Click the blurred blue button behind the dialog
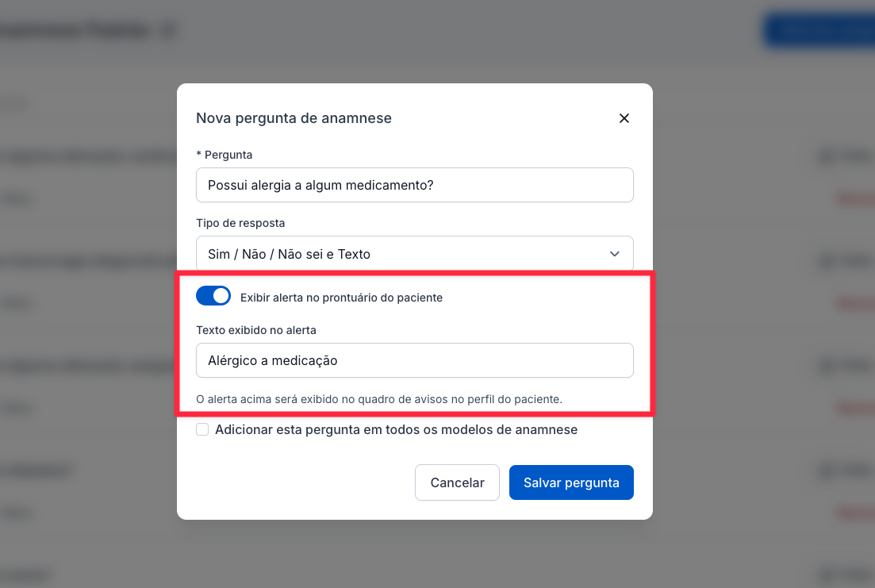The height and width of the screenshot is (588, 875). [817, 30]
